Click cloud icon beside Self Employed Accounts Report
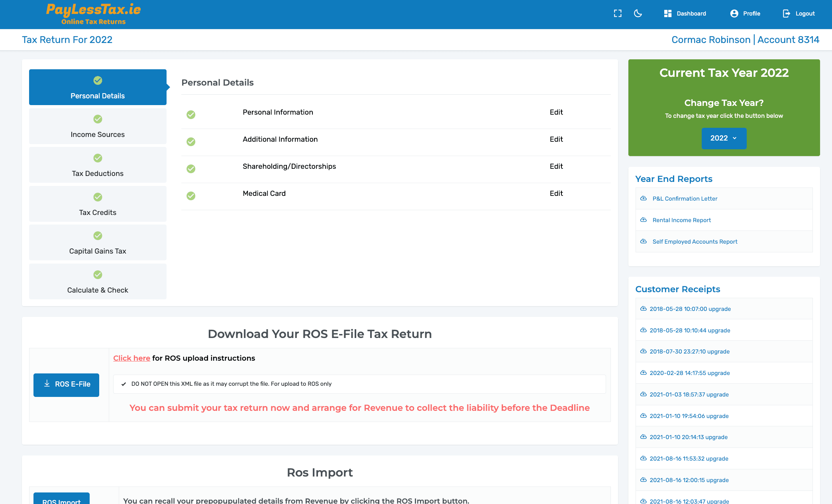 pos(643,241)
